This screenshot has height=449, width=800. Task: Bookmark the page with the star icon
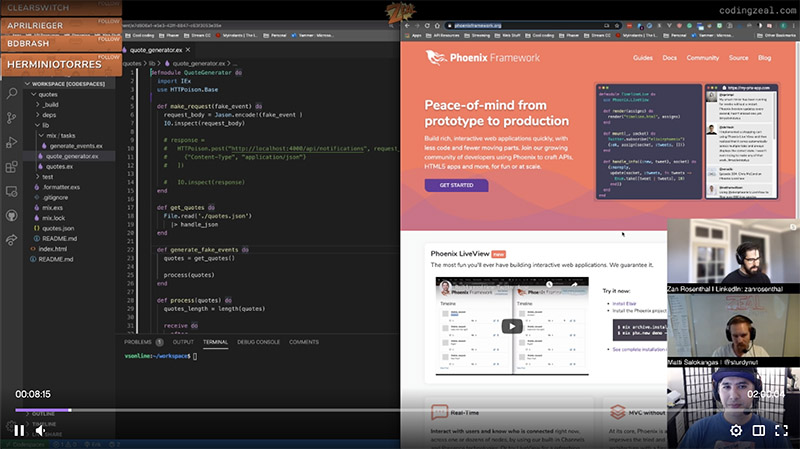pyautogui.click(x=617, y=25)
